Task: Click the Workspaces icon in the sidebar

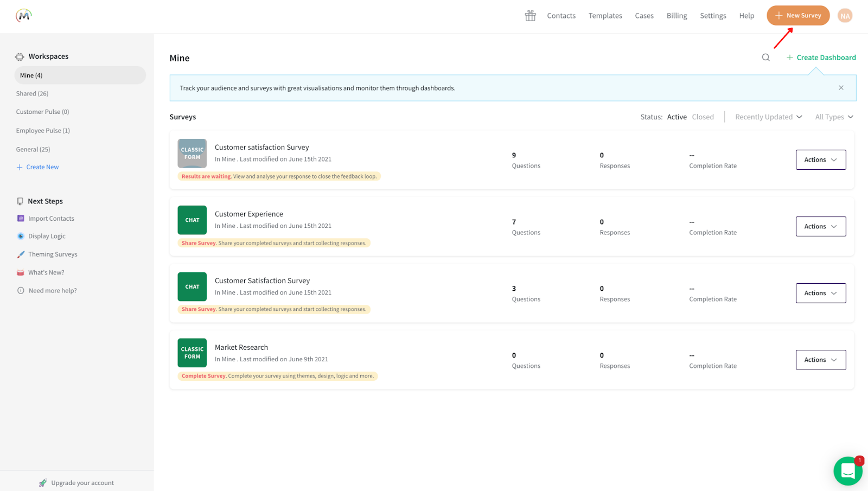Action: 19,56
